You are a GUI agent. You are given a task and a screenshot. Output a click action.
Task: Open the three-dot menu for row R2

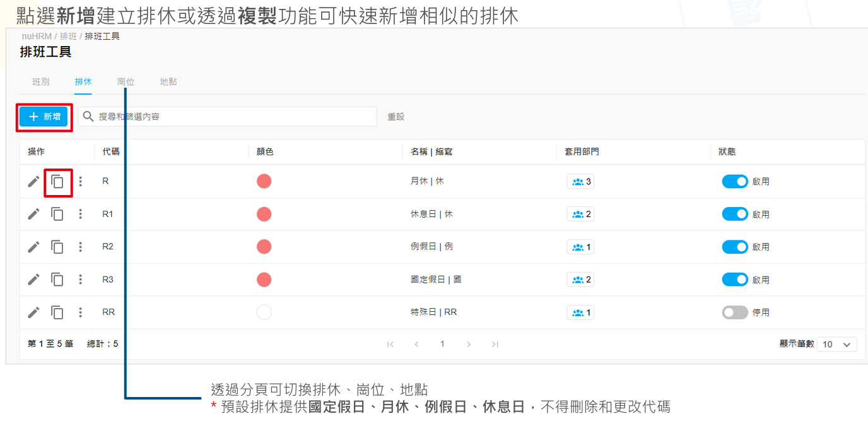pos(80,247)
